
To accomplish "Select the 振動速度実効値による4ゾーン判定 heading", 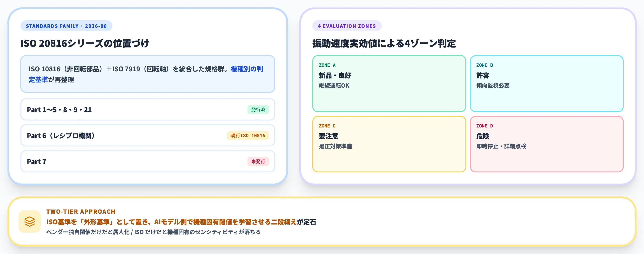I will pos(384,43).
